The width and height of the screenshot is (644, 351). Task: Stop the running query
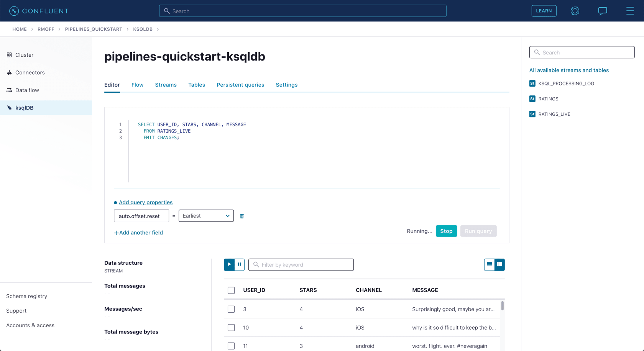click(446, 231)
